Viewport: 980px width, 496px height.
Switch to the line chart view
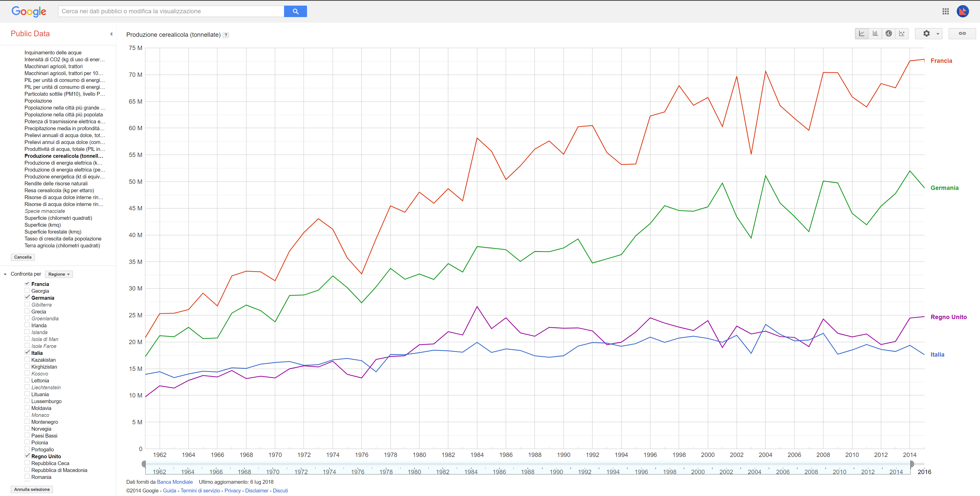coord(862,33)
